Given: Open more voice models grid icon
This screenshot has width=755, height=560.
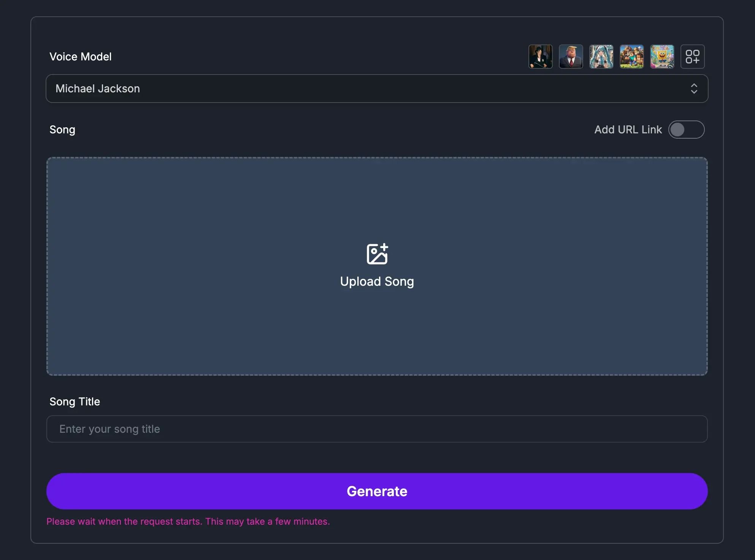Looking at the screenshot, I should click(692, 57).
